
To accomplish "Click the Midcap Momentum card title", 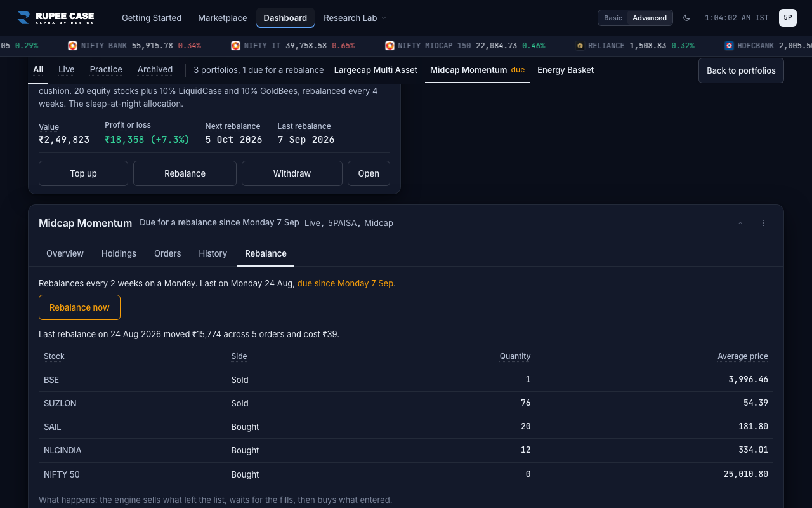I will click(x=85, y=223).
